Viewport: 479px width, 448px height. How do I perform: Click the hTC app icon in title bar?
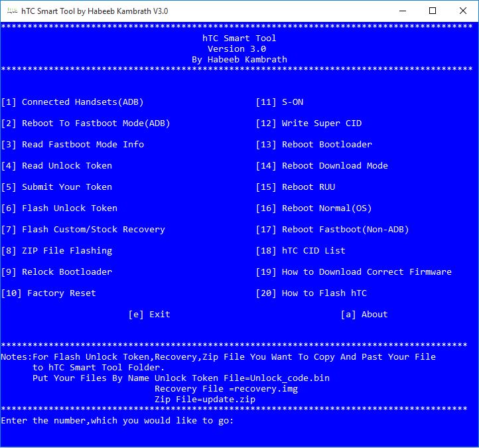(x=12, y=11)
